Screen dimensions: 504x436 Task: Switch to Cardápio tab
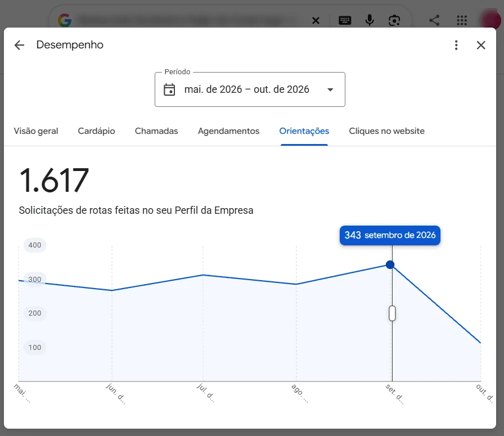pos(96,131)
